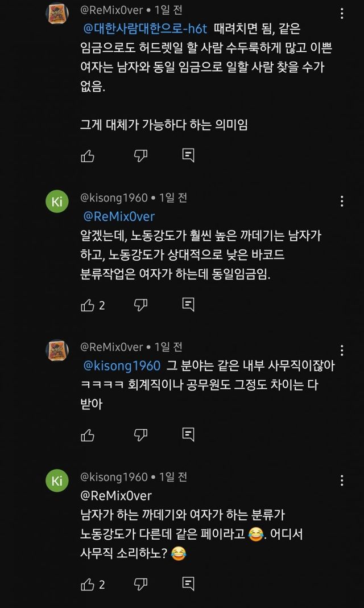This screenshot has height=608, width=364.
Task: Like the first @ReMix0ver comment
Action: pos(88,155)
